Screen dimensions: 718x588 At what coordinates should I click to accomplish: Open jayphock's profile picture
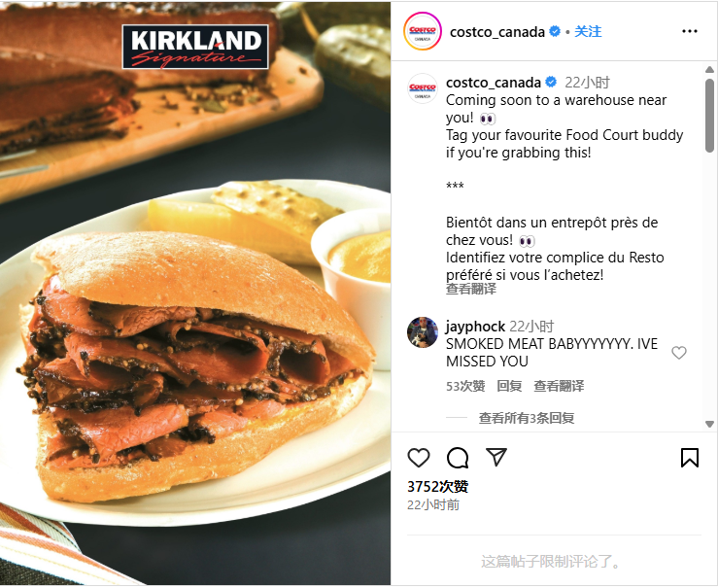click(x=423, y=332)
